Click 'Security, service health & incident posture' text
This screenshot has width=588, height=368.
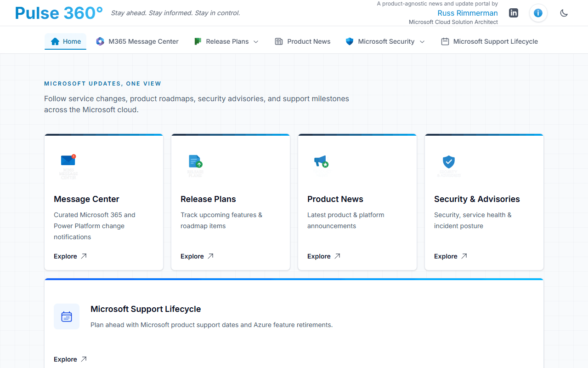tap(473, 220)
